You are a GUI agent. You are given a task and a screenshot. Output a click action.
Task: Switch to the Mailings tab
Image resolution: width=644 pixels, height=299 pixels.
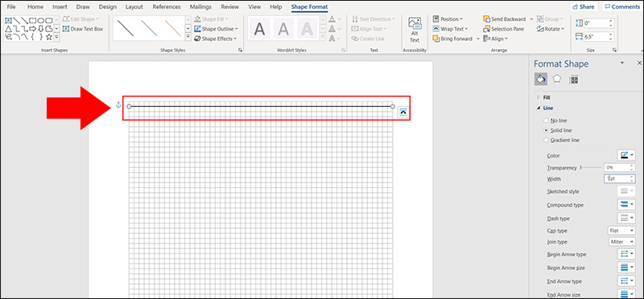point(200,6)
